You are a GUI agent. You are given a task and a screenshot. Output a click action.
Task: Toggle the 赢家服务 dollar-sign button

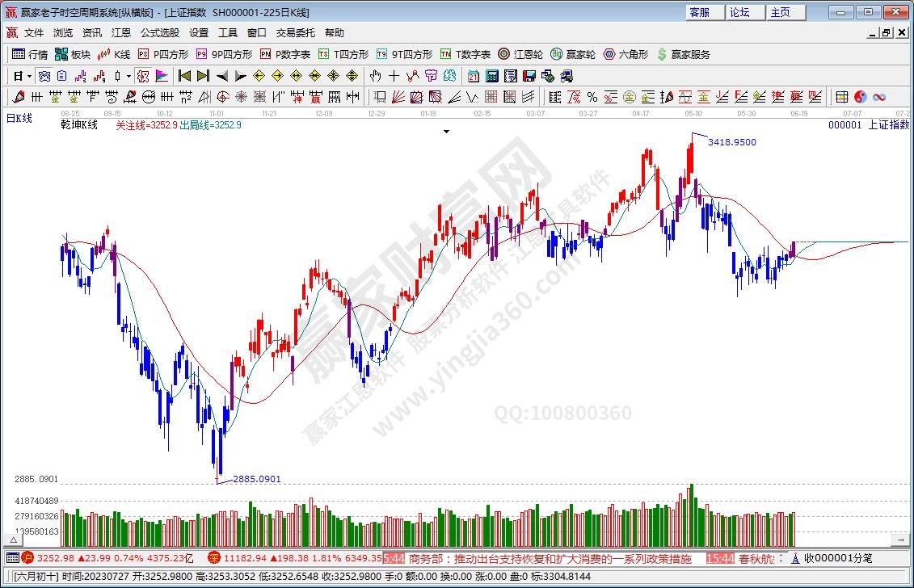(x=684, y=54)
